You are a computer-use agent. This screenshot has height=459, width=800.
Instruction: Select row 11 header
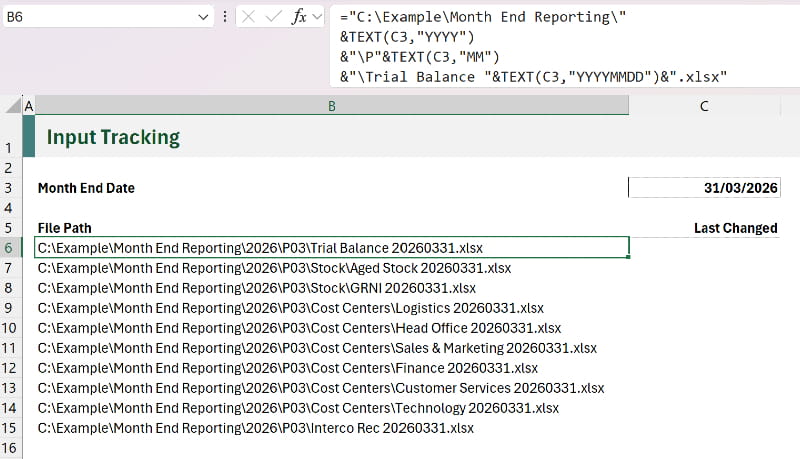click(10, 348)
